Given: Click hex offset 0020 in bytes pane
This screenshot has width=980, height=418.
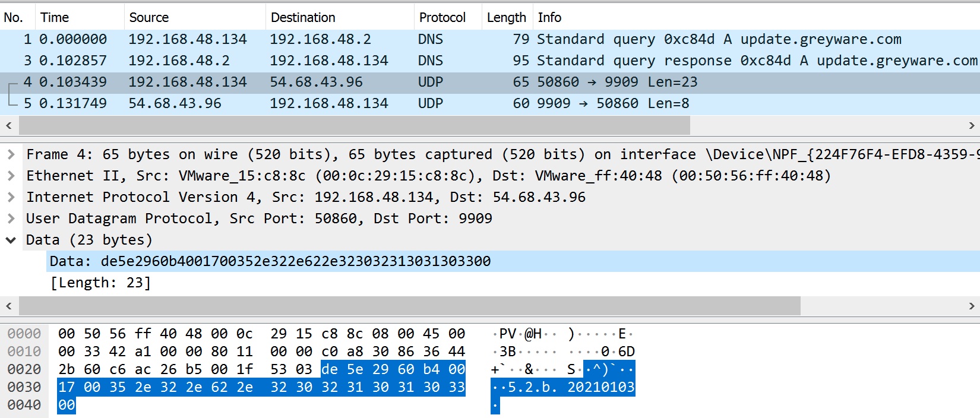Looking at the screenshot, I should 24,369.
